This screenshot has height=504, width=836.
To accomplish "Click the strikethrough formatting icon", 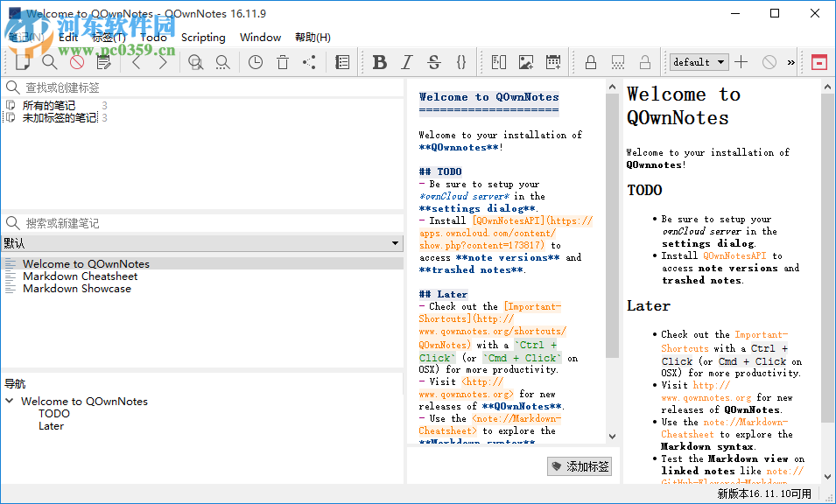I will (433, 62).
